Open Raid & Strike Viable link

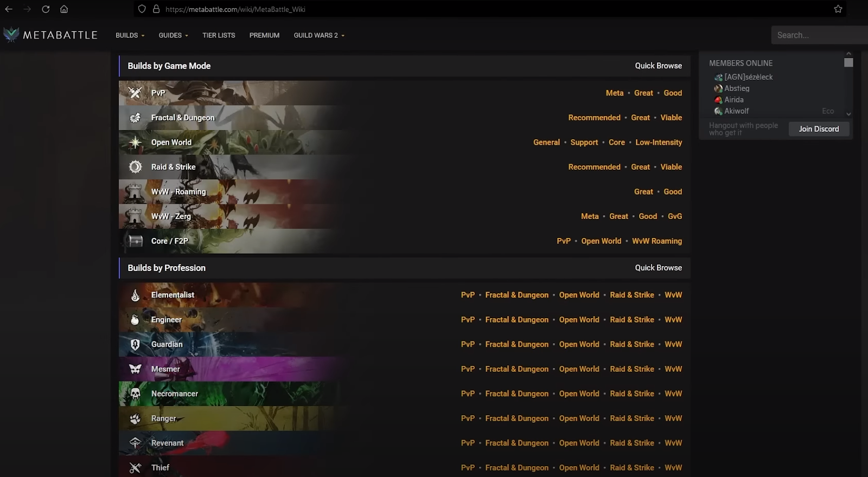[671, 167]
